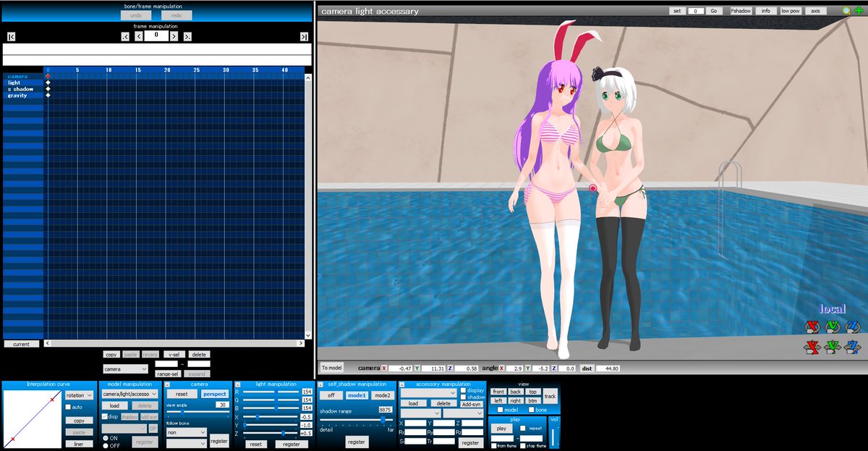Viewport: 868px width, 451px height.
Task: Collapse the camera panel
Action: pos(168,384)
